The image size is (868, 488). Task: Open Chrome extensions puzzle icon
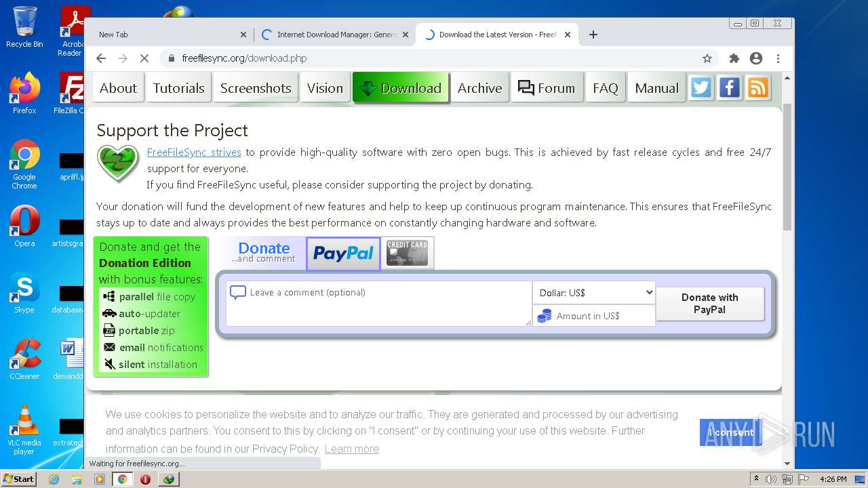click(x=734, y=58)
